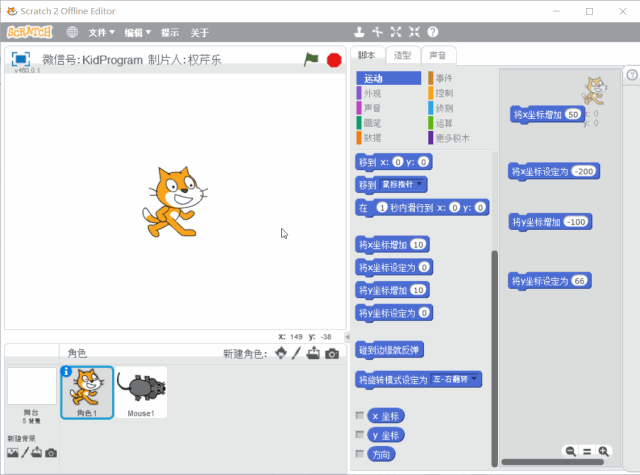Switch to the 声音 tab
The width and height of the screenshot is (640, 475).
438,55
